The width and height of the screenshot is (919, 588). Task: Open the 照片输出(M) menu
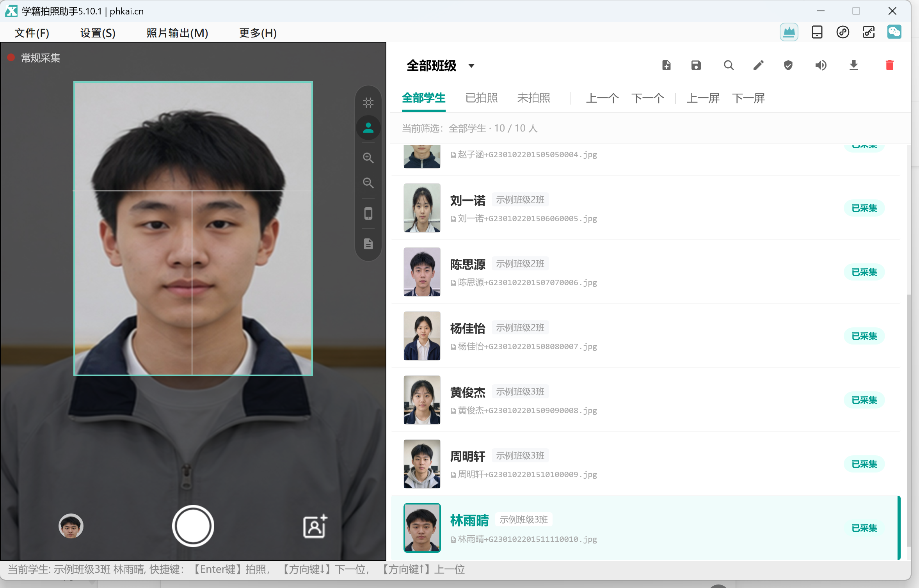click(x=177, y=33)
